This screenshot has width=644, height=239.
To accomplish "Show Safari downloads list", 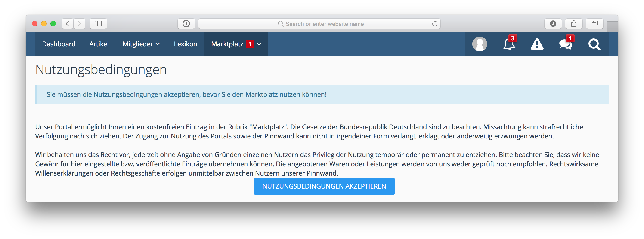I will pos(553,24).
